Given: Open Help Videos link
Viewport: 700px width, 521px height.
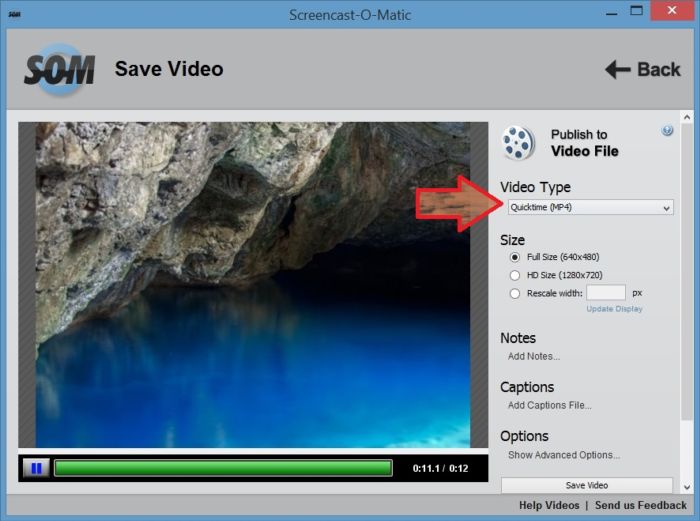Looking at the screenshot, I should (x=549, y=505).
